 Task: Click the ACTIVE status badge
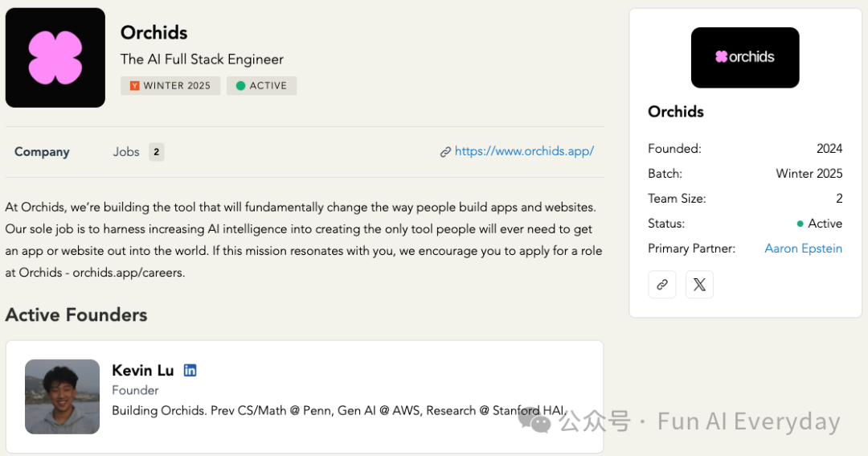click(x=262, y=86)
